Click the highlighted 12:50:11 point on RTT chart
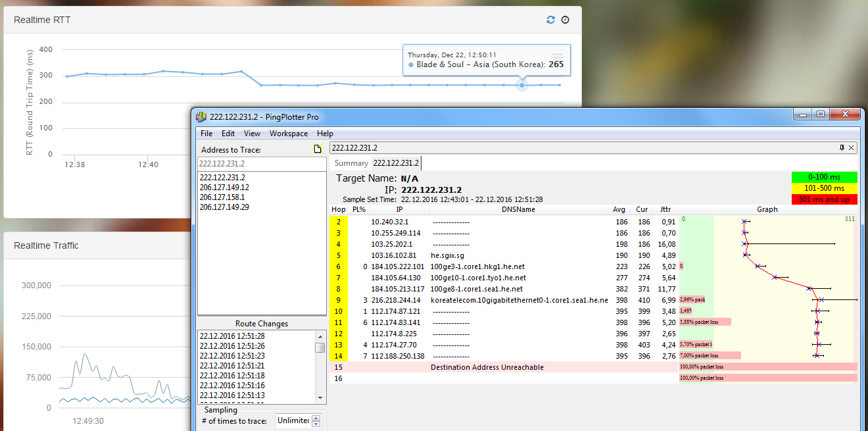Image resolution: width=868 pixels, height=431 pixels. [522, 85]
